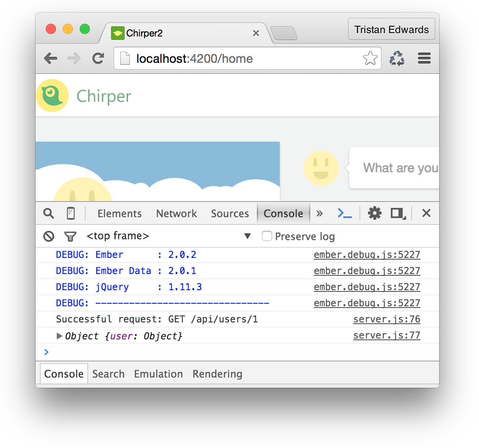The height and width of the screenshot is (448, 479).
Task: Click the console filter funnel icon
Action: tap(70, 236)
